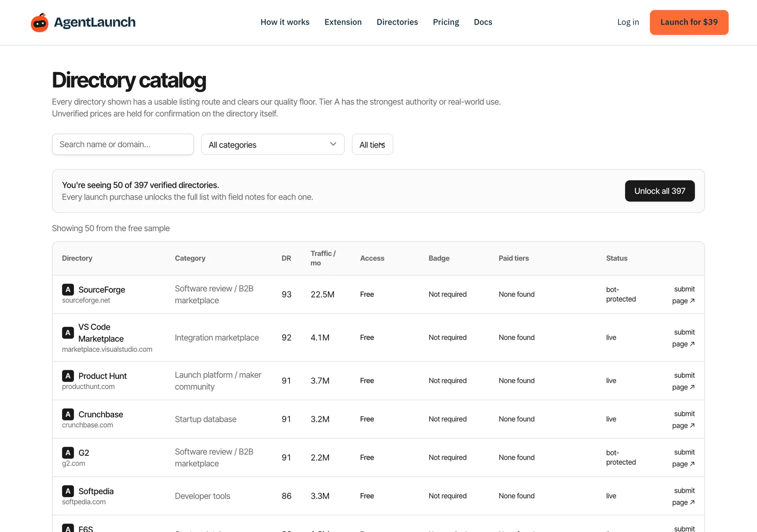
Task: Click the Crunchbase directory name
Action: [x=101, y=414]
